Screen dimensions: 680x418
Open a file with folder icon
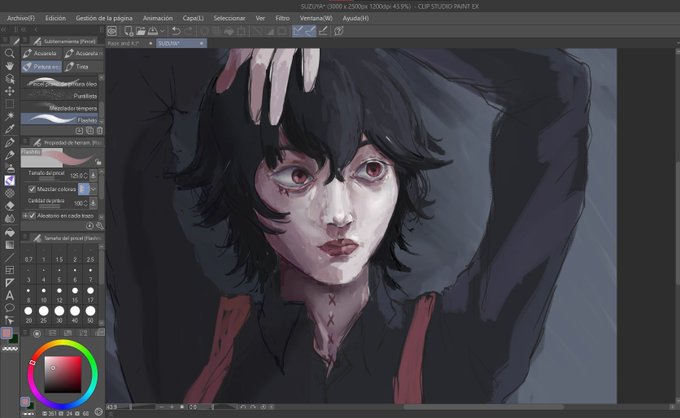pyautogui.click(x=141, y=31)
